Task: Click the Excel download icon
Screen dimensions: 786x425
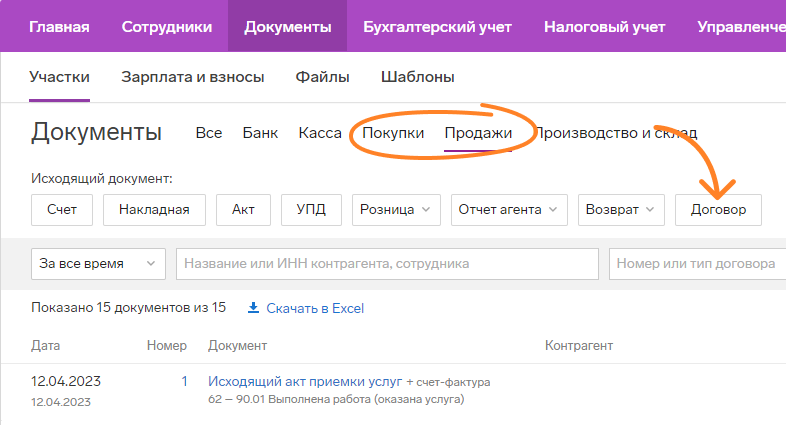Action: (254, 308)
